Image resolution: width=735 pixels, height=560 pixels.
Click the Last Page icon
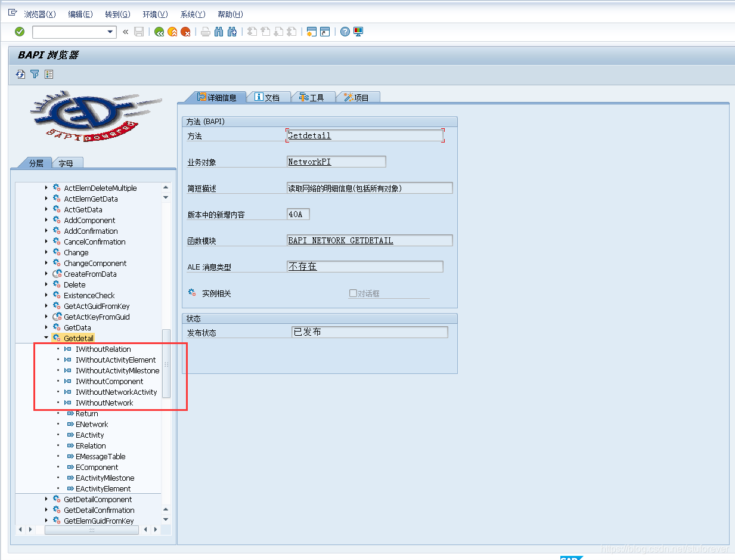(291, 32)
